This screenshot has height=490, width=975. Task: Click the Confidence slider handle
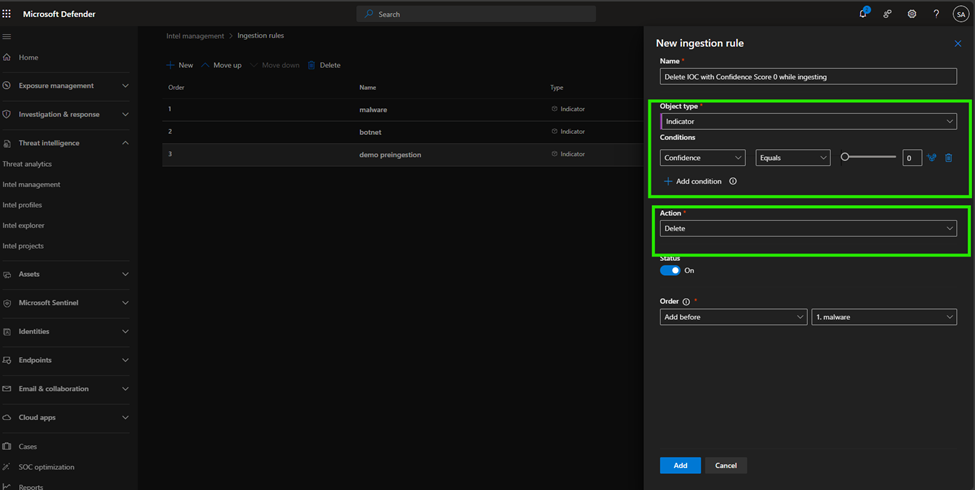844,157
